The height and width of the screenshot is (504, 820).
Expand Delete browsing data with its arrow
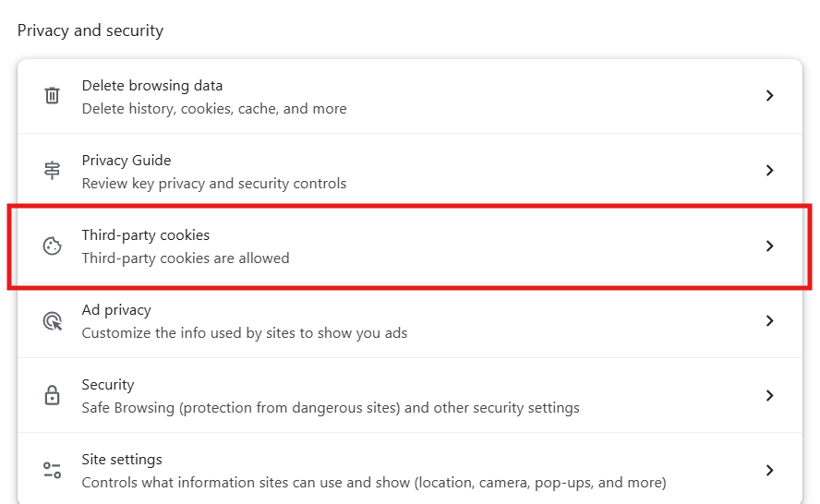tap(769, 96)
